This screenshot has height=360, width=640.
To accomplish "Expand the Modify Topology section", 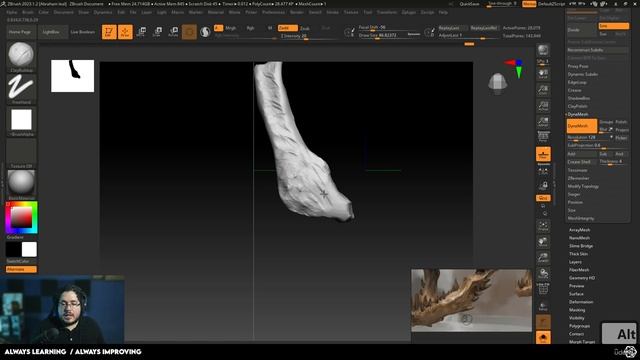I will [583, 187].
